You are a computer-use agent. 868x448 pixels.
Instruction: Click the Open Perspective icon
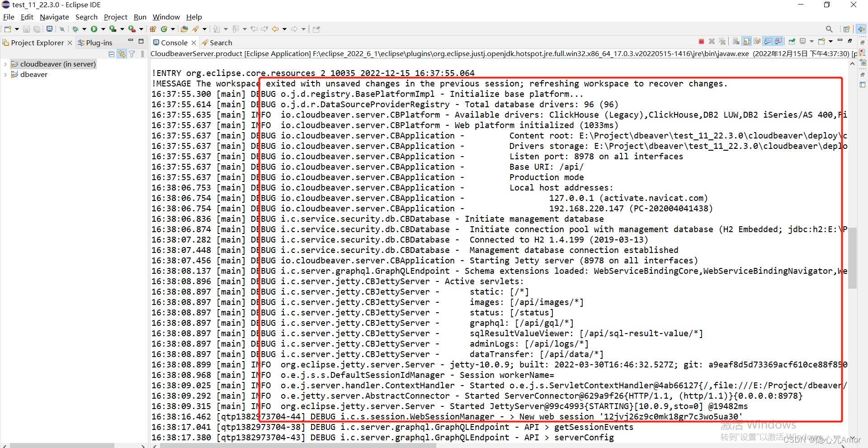coord(846,29)
